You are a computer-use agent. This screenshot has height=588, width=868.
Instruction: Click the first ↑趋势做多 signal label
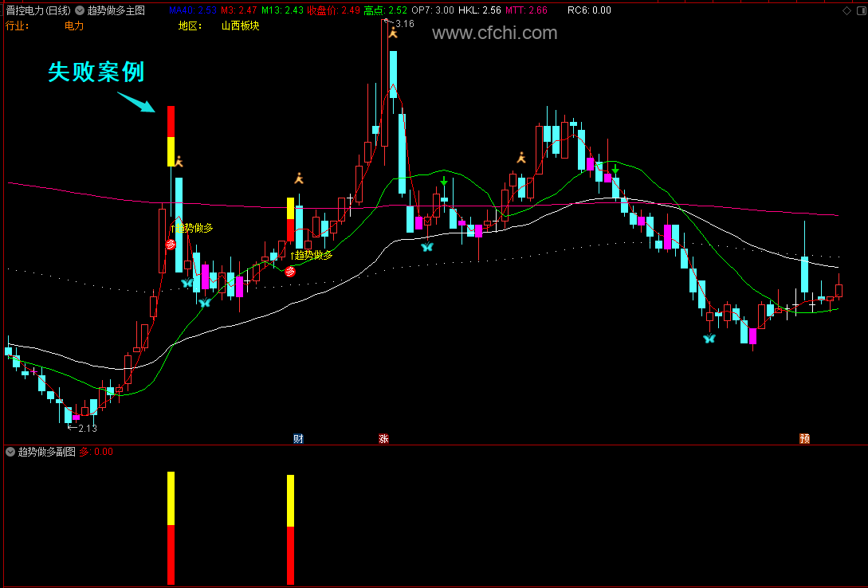pos(191,228)
